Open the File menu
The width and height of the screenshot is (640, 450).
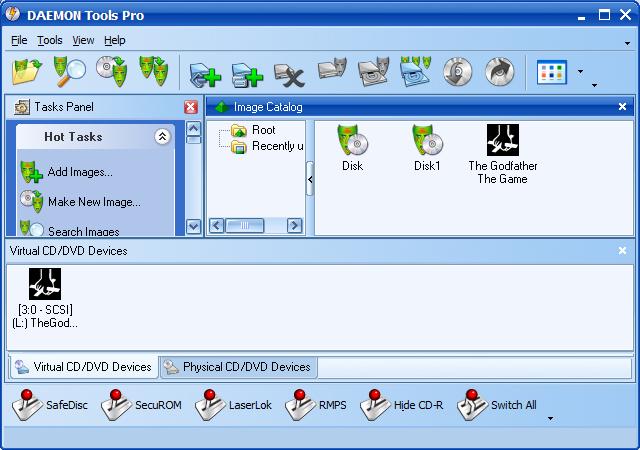coord(19,40)
